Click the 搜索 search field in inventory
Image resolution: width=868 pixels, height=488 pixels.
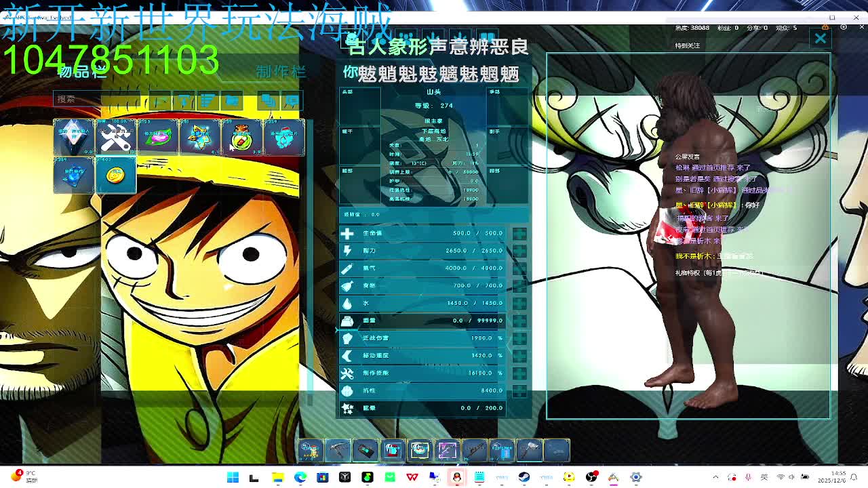pos(95,99)
